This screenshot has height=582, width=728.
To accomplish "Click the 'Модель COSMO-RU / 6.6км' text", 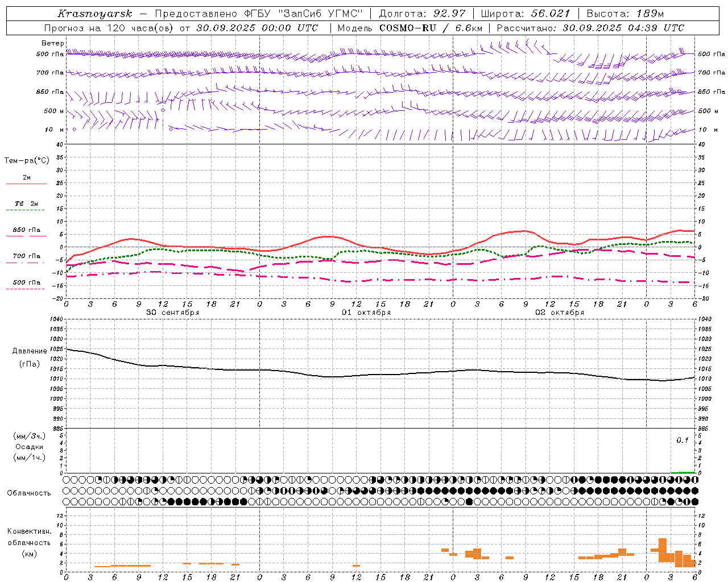I will click(410, 28).
